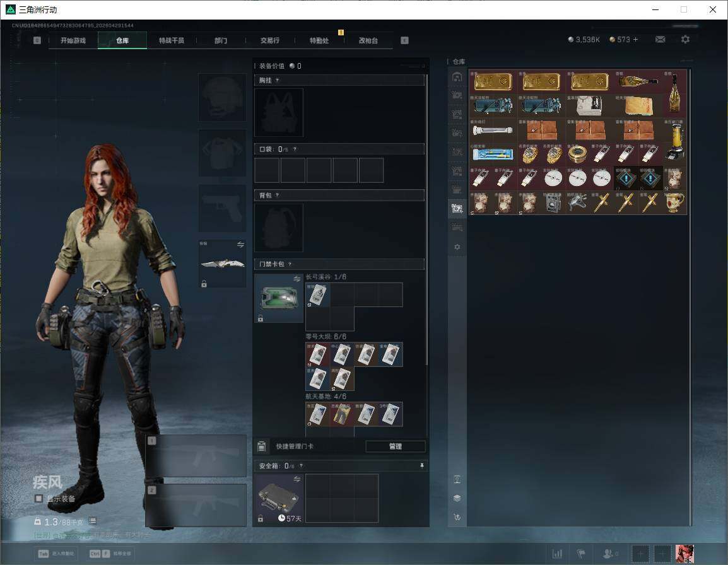
Task: Select the ornate gold cup item
Action: (x=674, y=203)
